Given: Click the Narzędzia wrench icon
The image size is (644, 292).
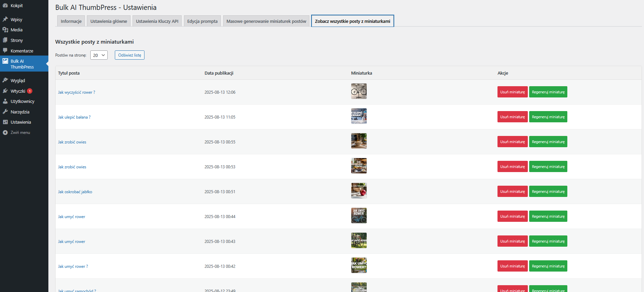Looking at the screenshot, I should [5, 112].
